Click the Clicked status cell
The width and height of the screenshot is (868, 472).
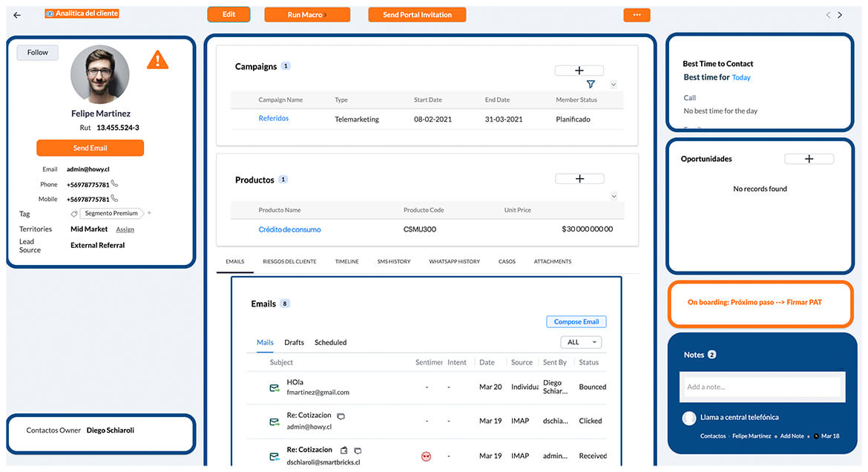pyautogui.click(x=590, y=421)
